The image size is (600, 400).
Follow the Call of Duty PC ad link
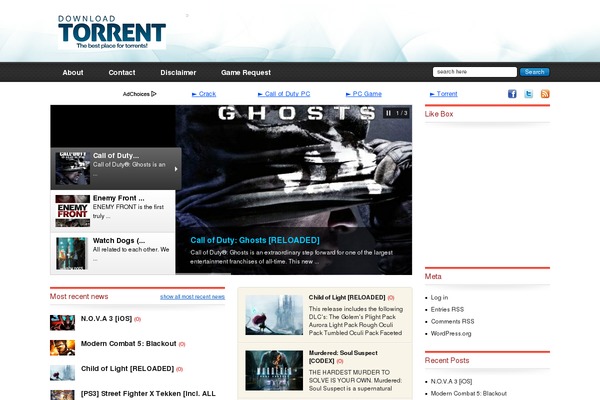pyautogui.click(x=284, y=94)
